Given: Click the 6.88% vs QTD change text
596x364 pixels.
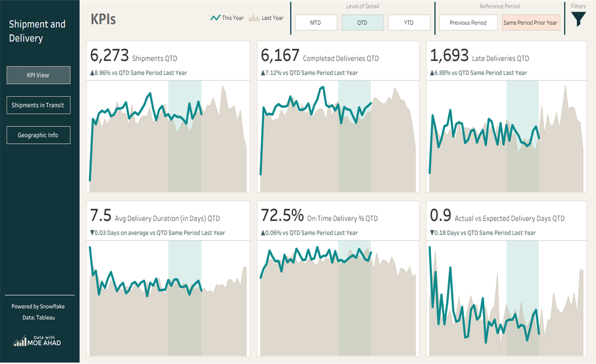Looking at the screenshot, I should (478, 73).
